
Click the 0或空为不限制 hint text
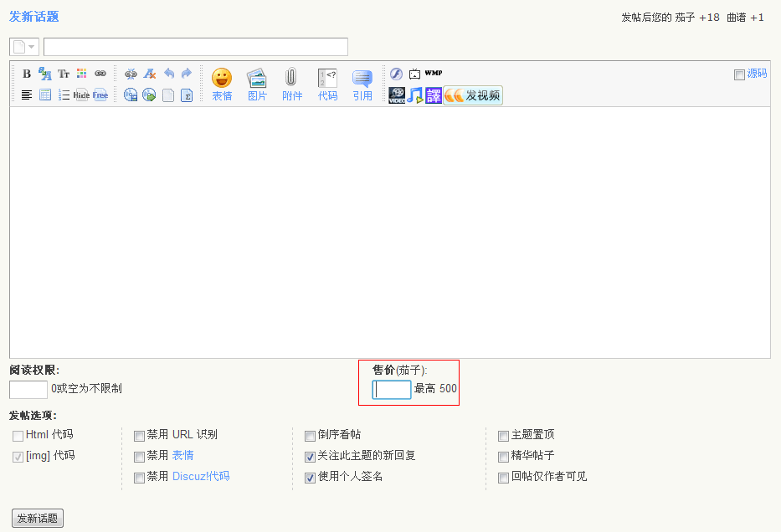tap(87, 389)
